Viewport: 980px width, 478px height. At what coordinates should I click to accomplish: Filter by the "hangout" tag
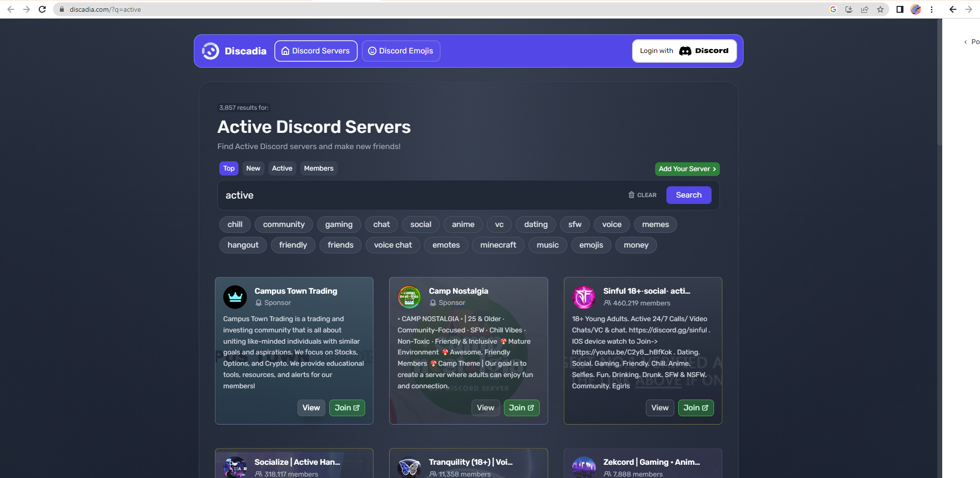[x=243, y=245]
